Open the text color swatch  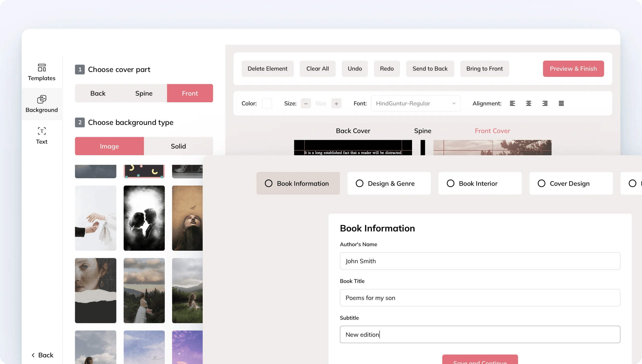coord(267,103)
